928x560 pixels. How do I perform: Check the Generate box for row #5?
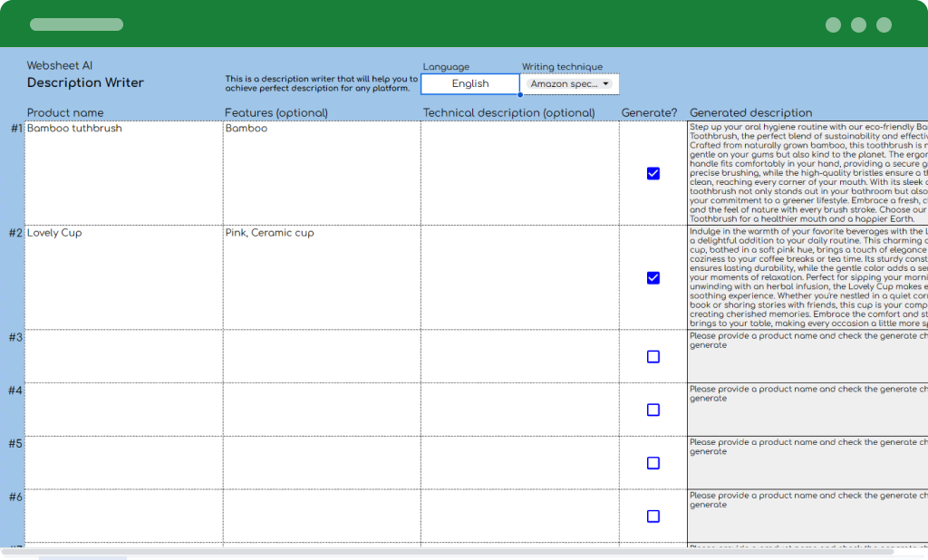(652, 463)
